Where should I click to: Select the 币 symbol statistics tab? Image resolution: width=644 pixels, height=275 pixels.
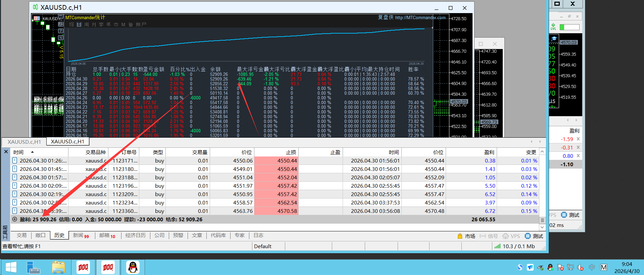[x=116, y=25]
